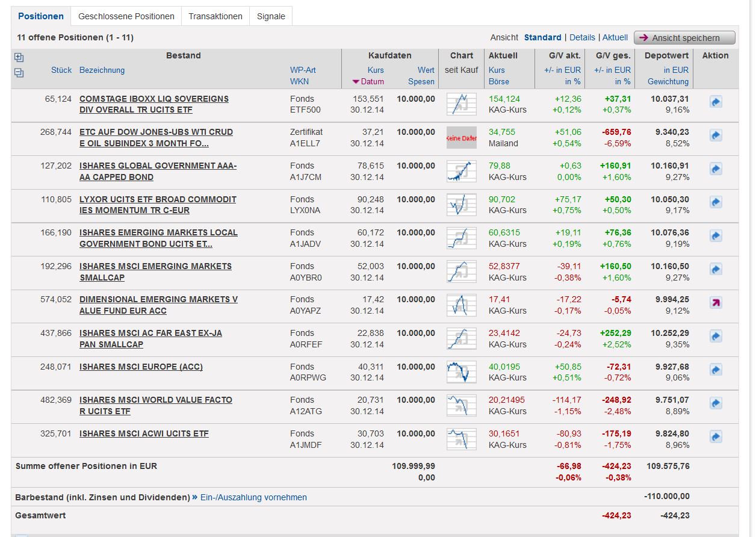Select the Signale tab
The width and height of the screenshot is (756, 537).
(x=271, y=16)
